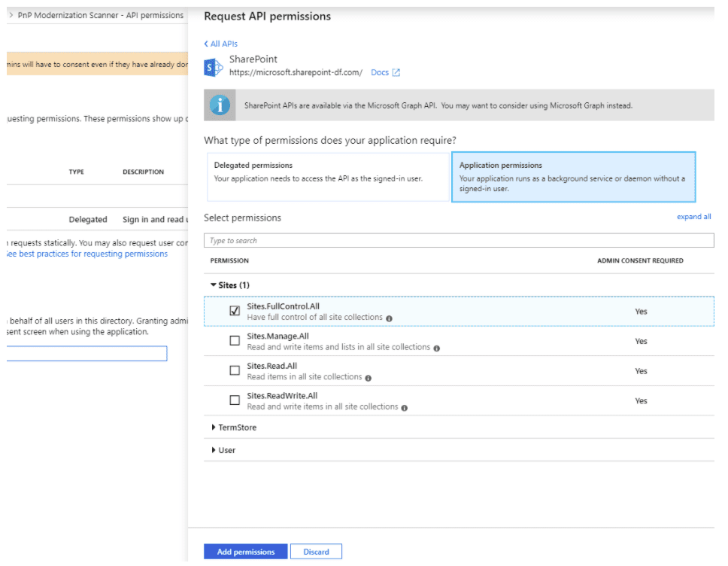
Task: Click the blue information icon in banner
Action: 220,105
